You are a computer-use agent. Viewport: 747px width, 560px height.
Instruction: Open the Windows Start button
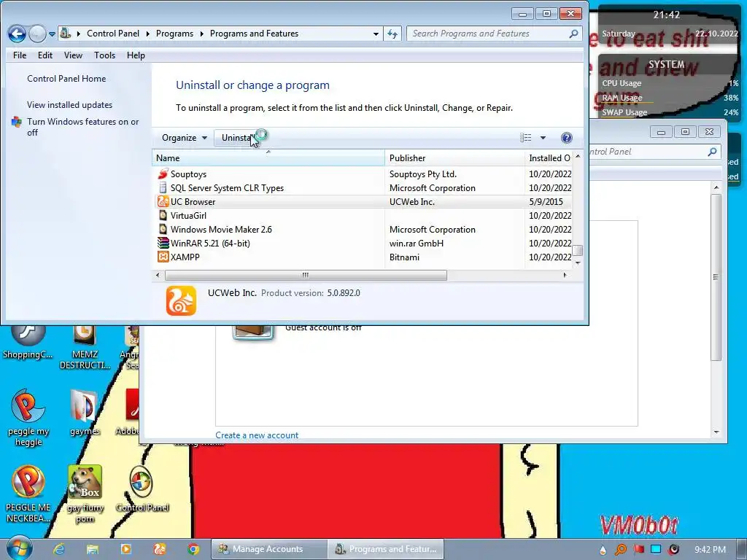(x=19, y=548)
